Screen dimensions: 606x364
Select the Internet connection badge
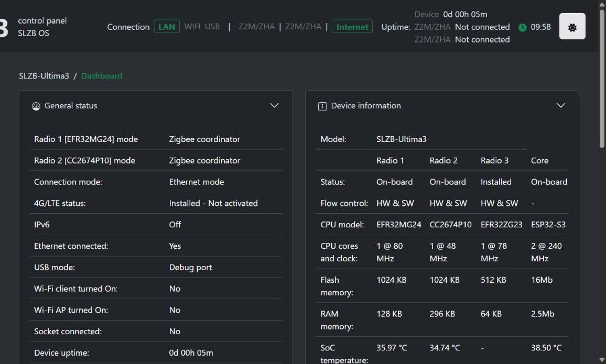pos(352,27)
